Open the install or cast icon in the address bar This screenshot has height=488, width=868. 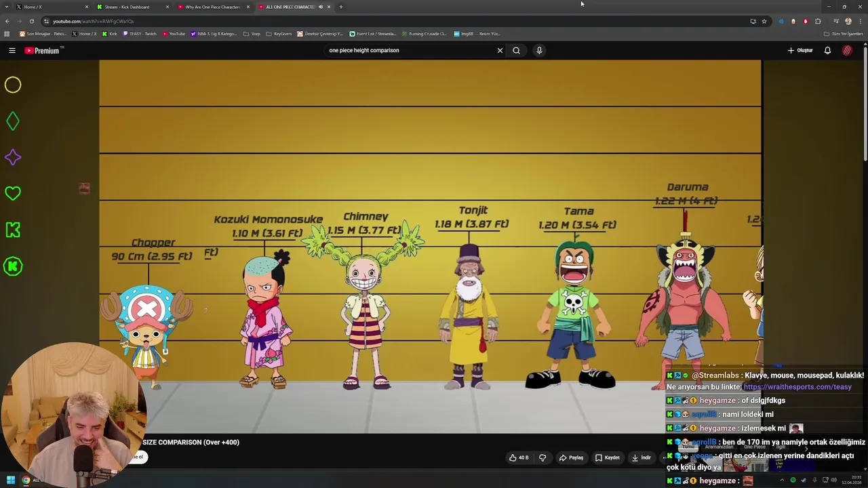753,21
